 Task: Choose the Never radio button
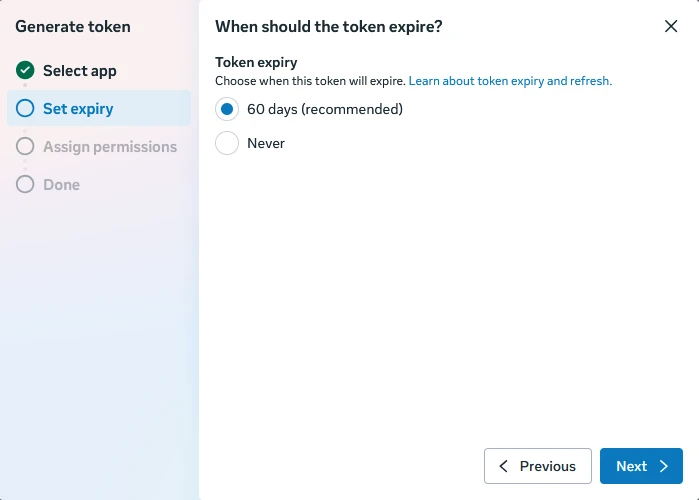coord(227,143)
